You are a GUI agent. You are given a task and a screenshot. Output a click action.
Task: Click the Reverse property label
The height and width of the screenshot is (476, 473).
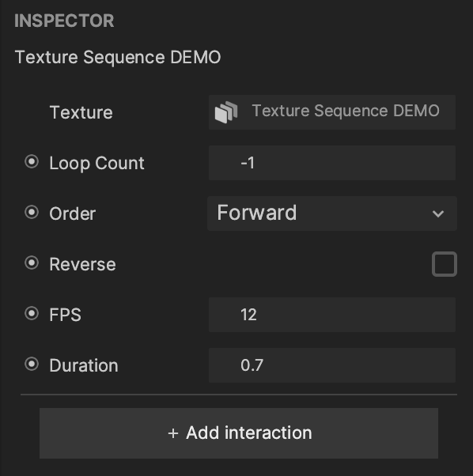pos(82,264)
